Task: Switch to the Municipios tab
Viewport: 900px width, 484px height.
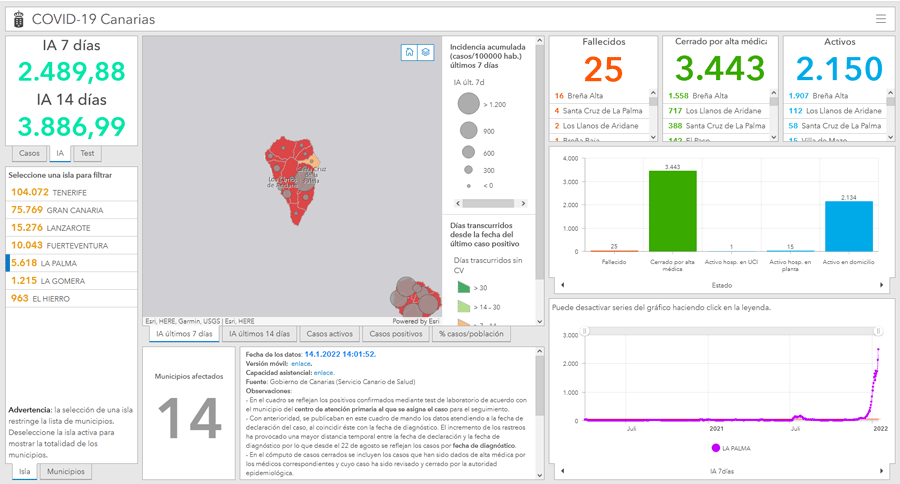Action: tap(67, 471)
